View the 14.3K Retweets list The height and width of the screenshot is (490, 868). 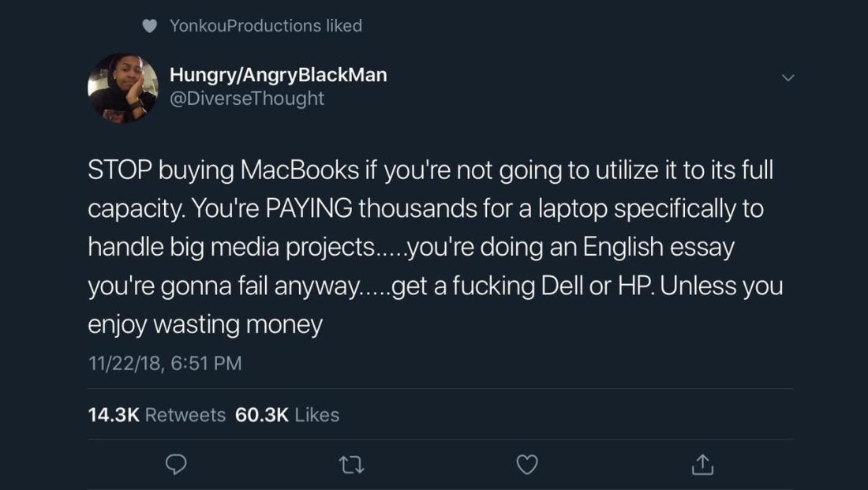pos(157,415)
